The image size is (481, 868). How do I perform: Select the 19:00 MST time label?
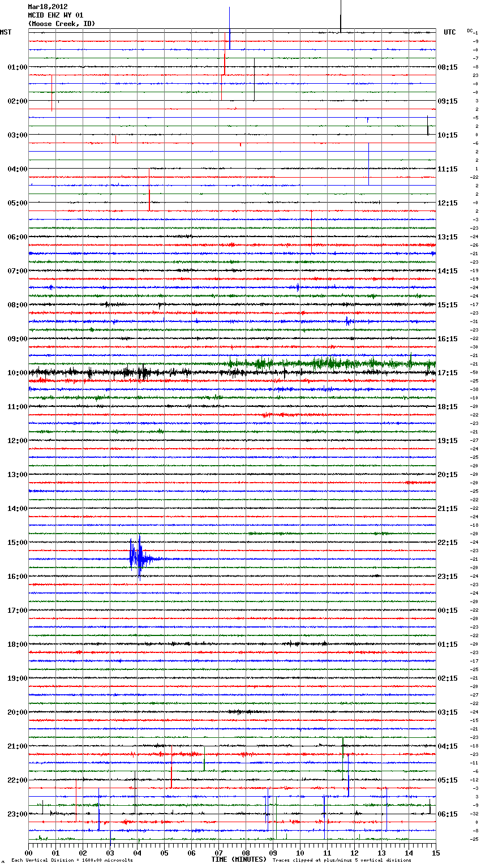pos(18,678)
